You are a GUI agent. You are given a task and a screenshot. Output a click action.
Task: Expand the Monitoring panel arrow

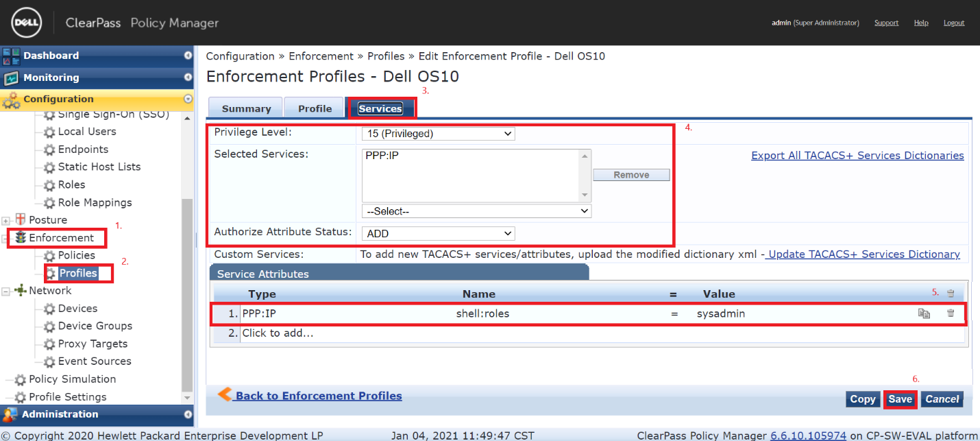click(188, 78)
